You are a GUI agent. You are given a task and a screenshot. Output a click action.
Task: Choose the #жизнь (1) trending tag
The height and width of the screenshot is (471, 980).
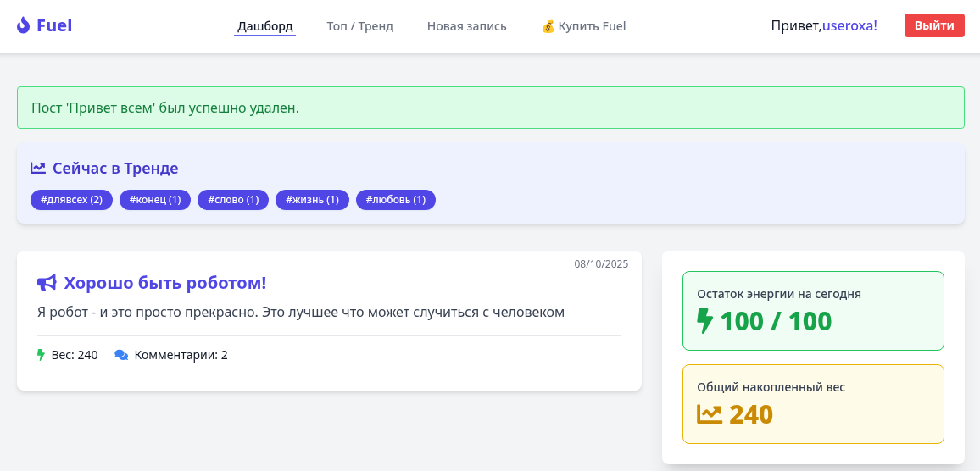[x=312, y=200]
